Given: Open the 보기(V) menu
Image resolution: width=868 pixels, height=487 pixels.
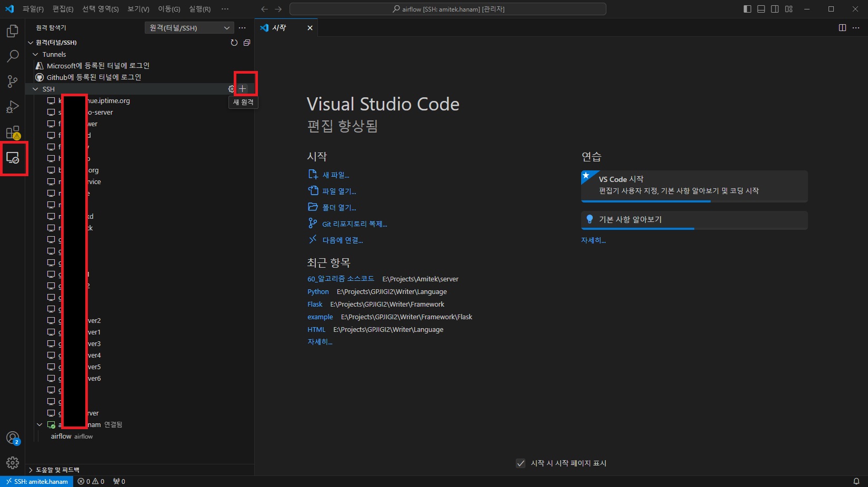Looking at the screenshot, I should pos(138,9).
